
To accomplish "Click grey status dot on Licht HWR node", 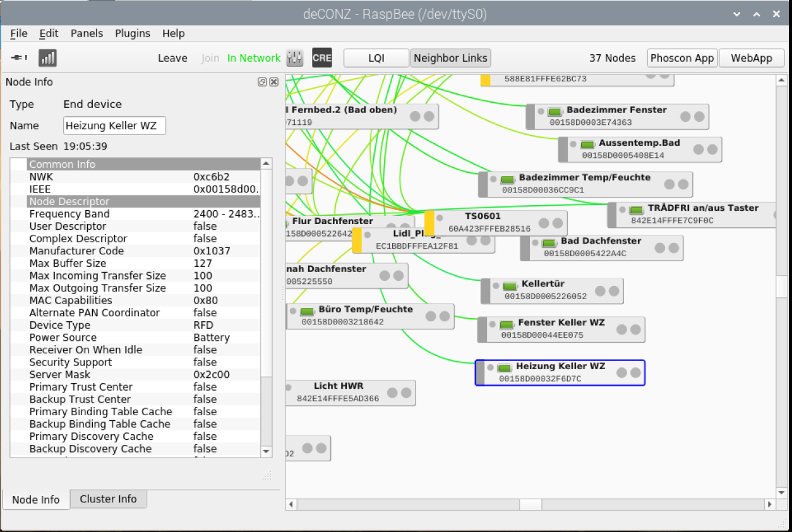I will (289, 387).
